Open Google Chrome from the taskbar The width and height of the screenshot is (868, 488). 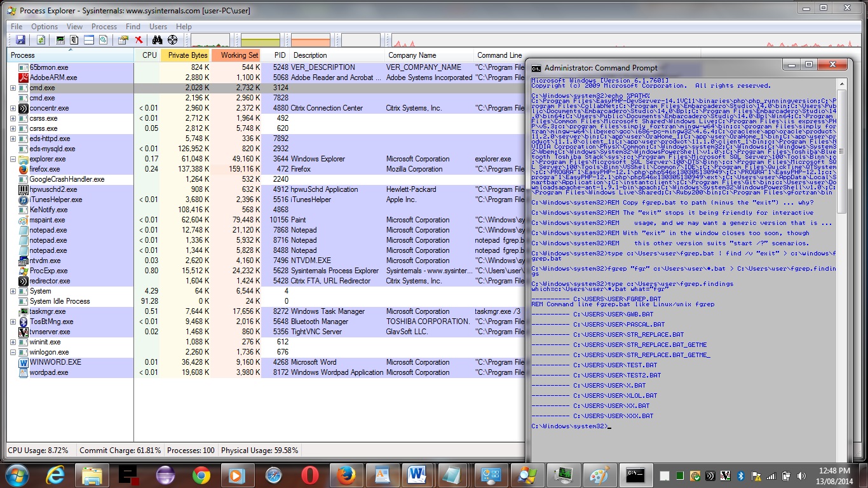coord(201,475)
